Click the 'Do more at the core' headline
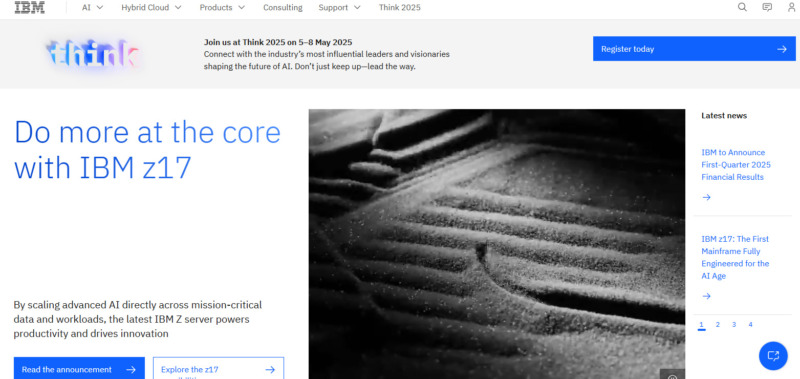 click(x=147, y=149)
